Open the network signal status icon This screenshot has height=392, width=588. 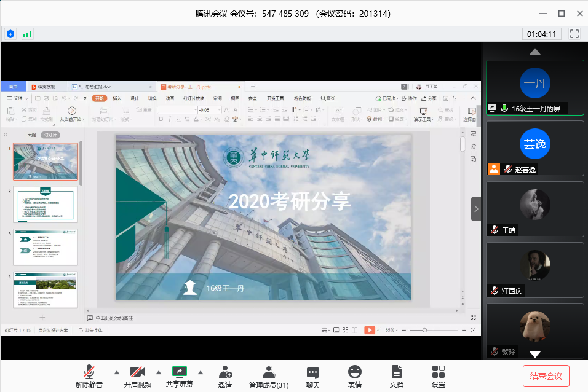(x=27, y=34)
